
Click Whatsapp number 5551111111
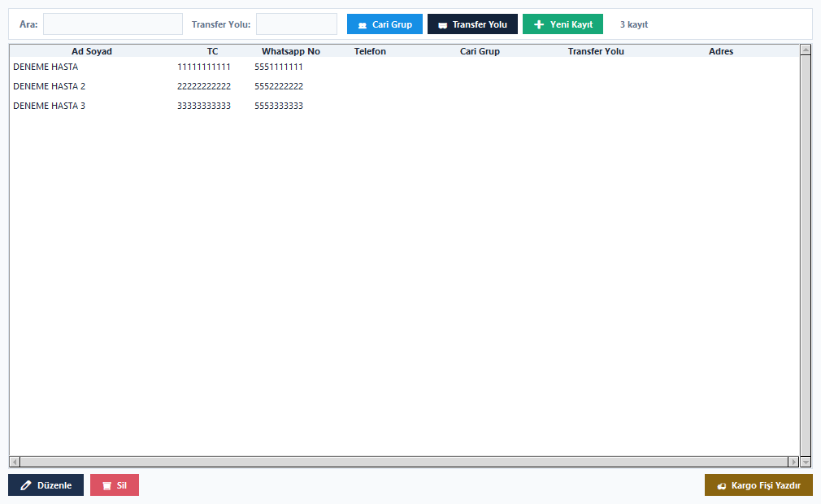coord(279,67)
